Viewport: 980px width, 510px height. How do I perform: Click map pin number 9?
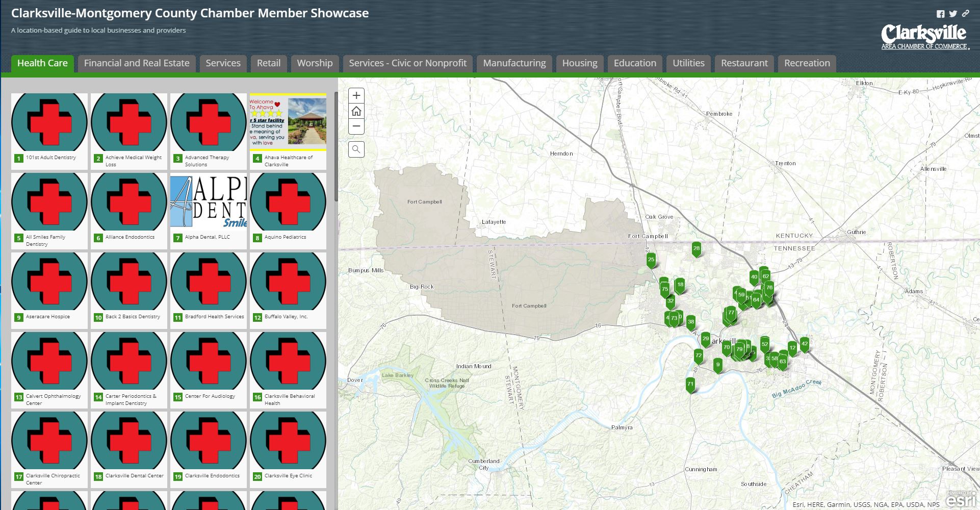point(718,365)
